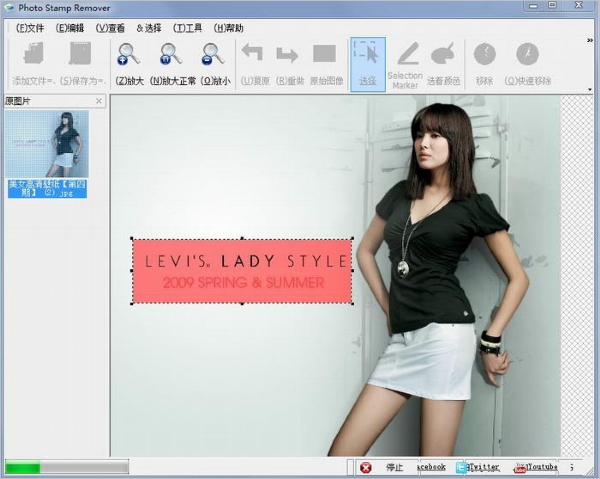Click the Add File (添加文件) toolbar icon

34,53
